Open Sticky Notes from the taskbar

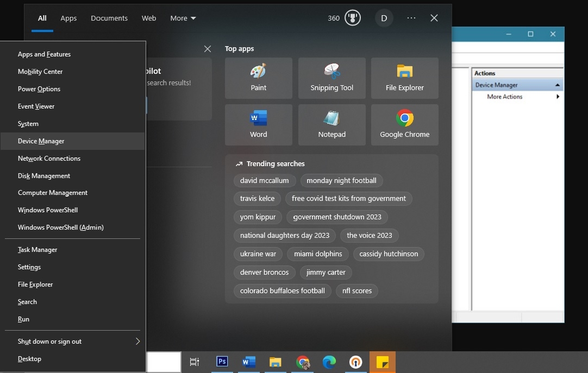click(383, 362)
